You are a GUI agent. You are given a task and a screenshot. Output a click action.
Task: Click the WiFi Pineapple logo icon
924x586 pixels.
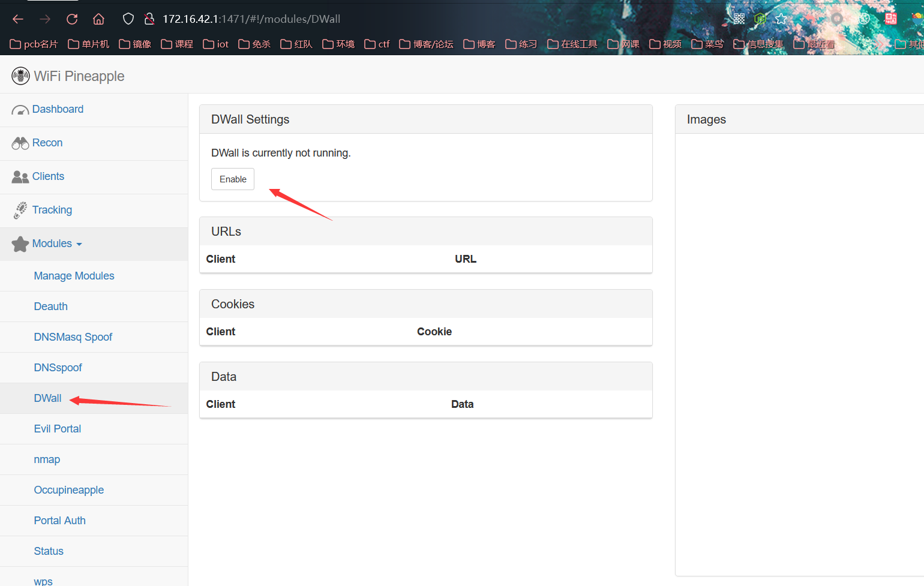coord(20,76)
